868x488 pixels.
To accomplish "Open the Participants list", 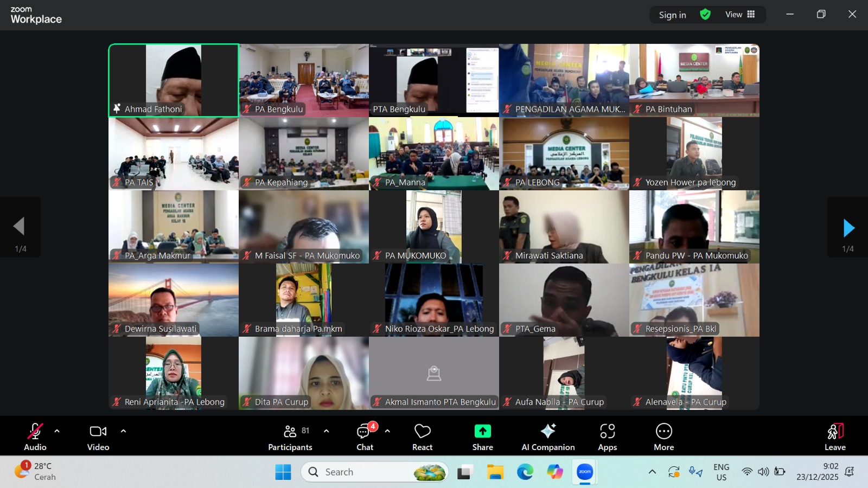I will click(x=290, y=436).
